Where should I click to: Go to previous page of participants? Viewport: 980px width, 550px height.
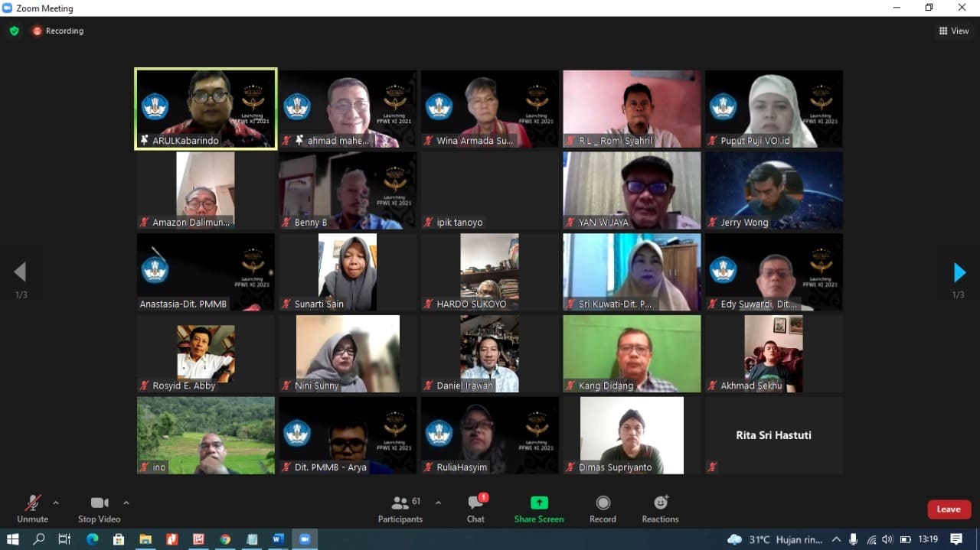21,272
